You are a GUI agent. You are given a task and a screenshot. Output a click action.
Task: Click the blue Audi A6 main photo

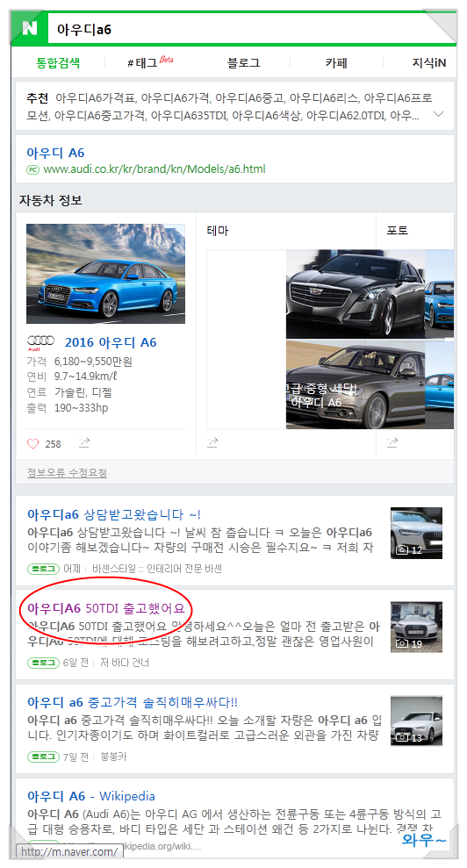pos(106,274)
